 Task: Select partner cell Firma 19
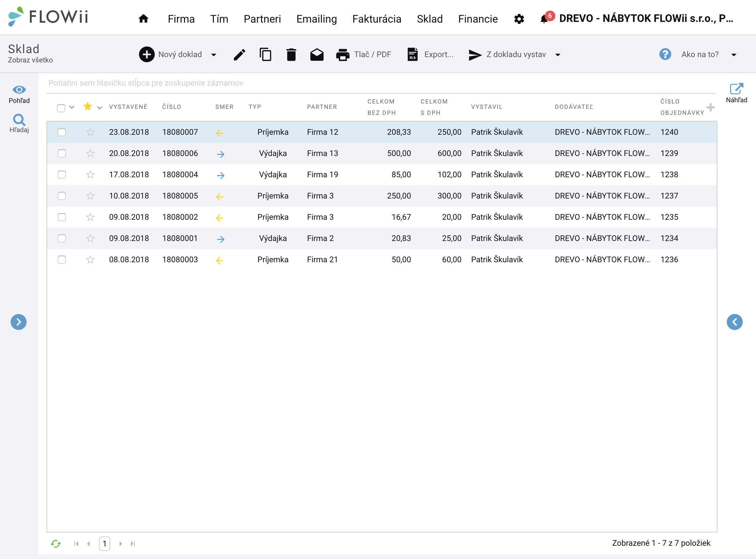pyautogui.click(x=322, y=175)
